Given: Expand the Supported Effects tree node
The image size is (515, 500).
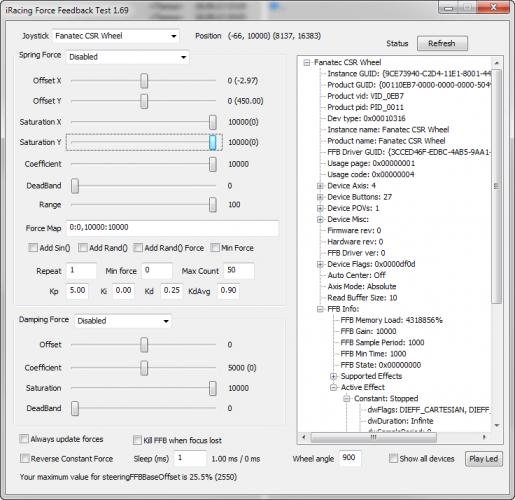Looking at the screenshot, I should coord(333,376).
